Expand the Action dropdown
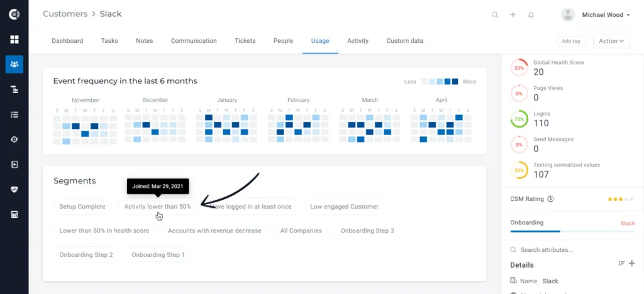644x294 pixels. click(x=611, y=41)
